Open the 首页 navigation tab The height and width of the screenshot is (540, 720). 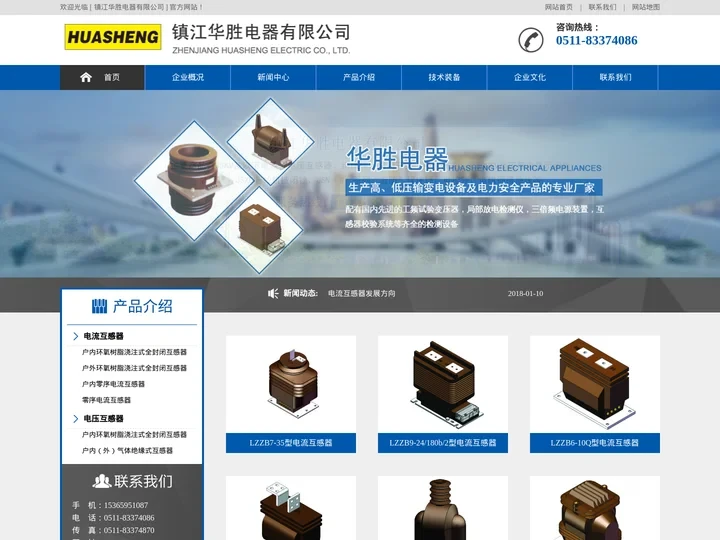pyautogui.click(x=102, y=77)
